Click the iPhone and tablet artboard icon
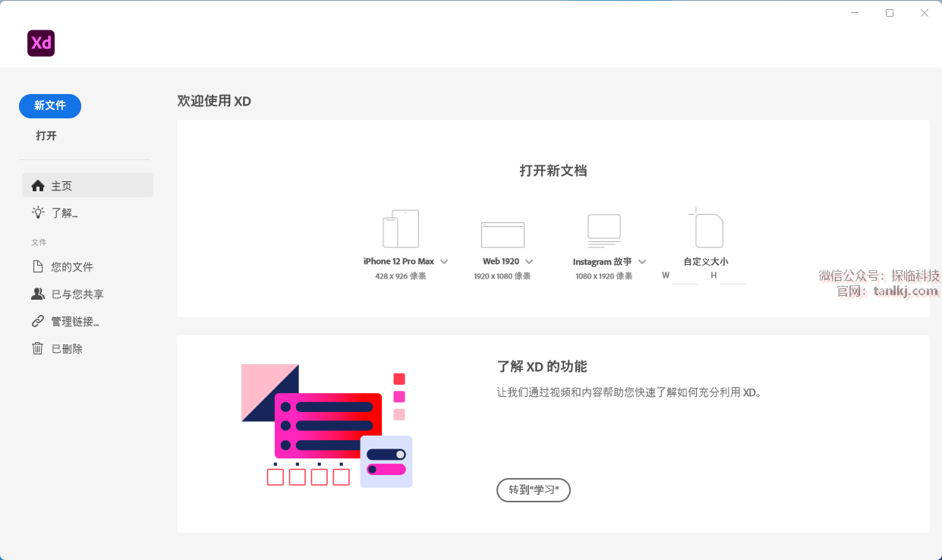The height and width of the screenshot is (560, 942). 401,228
